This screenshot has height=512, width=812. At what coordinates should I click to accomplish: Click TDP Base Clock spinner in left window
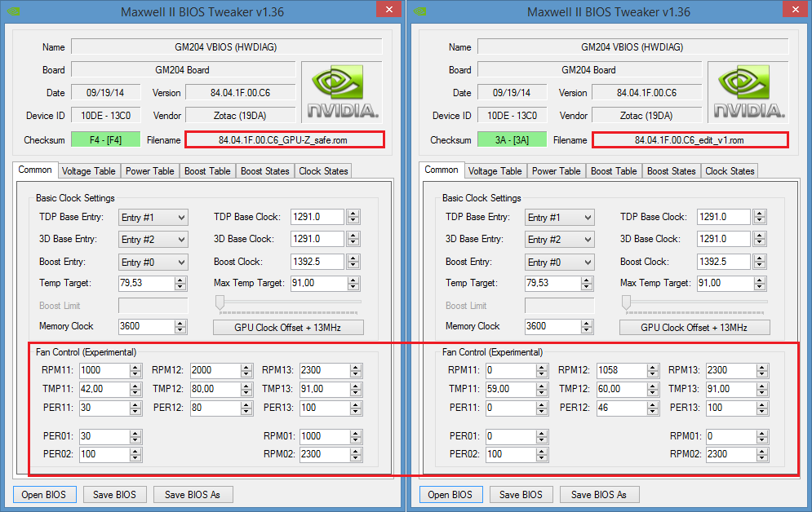click(353, 217)
